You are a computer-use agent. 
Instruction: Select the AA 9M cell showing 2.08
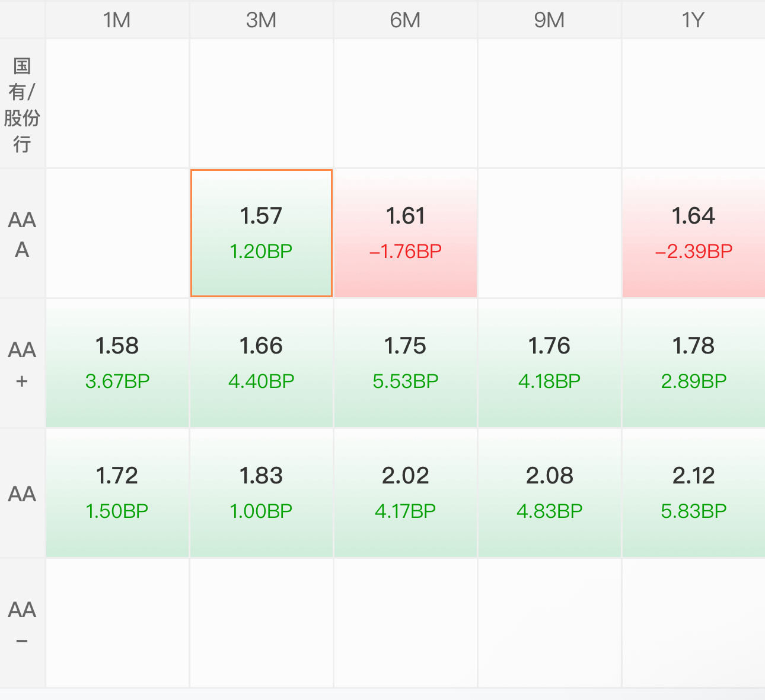(x=549, y=493)
